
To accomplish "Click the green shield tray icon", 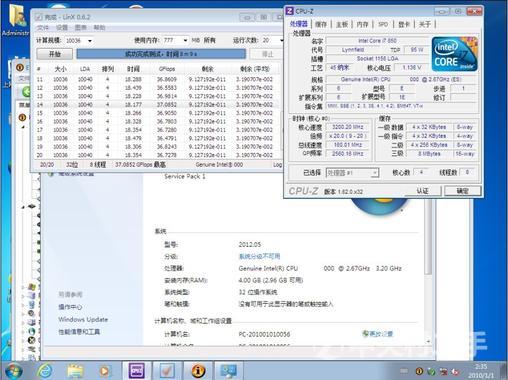I will coord(431,371).
